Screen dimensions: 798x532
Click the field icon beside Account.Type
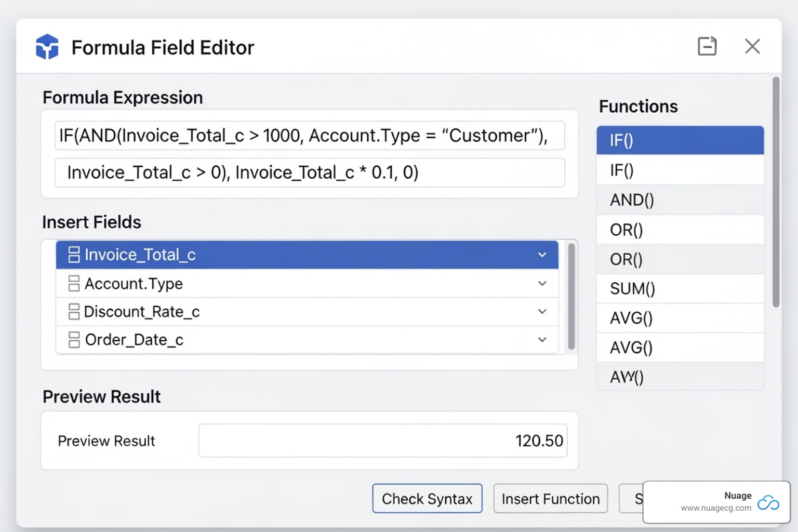[x=74, y=284]
